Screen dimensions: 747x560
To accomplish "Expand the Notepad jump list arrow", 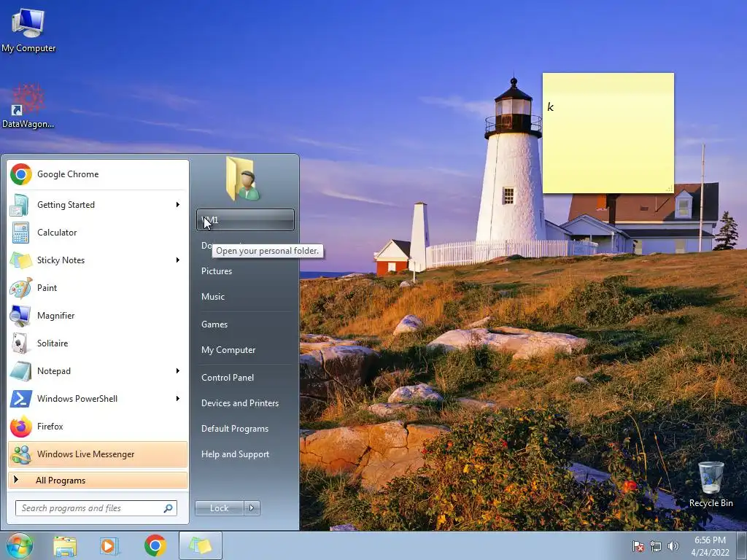I will (178, 371).
